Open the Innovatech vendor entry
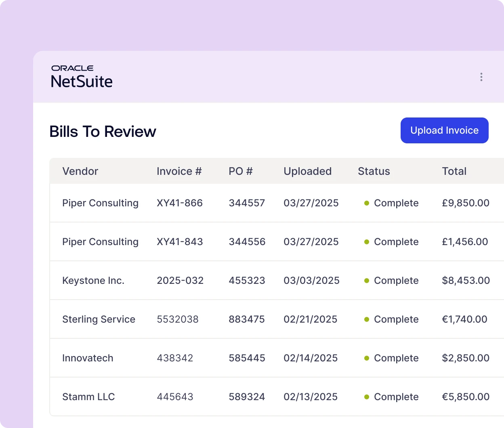The height and width of the screenshot is (428, 504). tap(88, 358)
